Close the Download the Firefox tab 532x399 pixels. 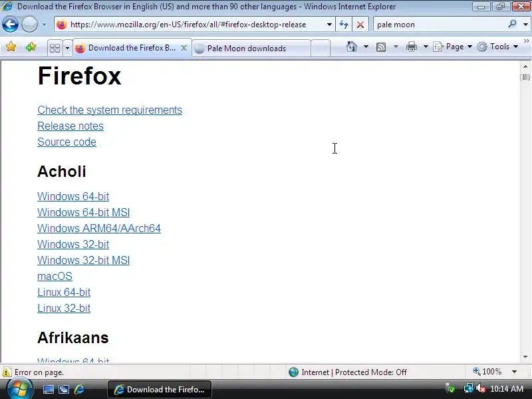point(184,48)
